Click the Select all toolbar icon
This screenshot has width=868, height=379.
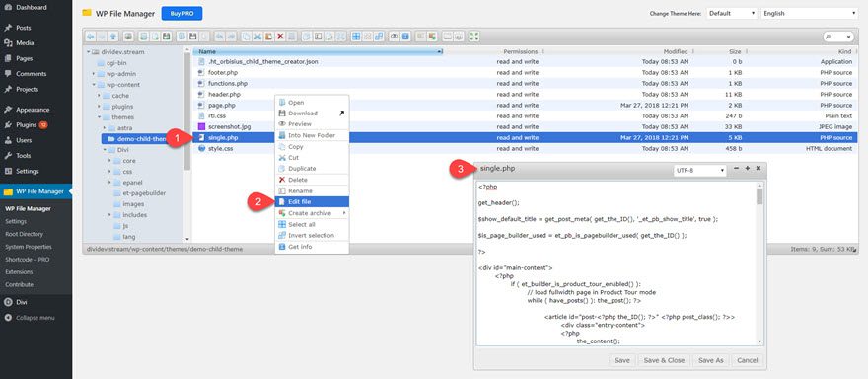pos(356,36)
